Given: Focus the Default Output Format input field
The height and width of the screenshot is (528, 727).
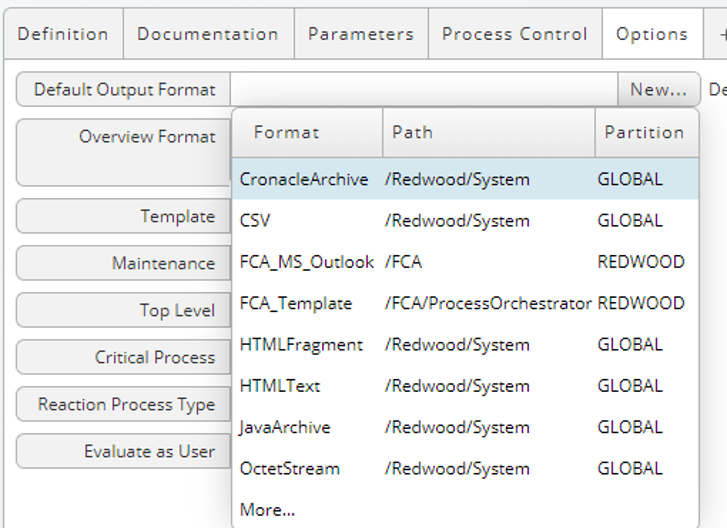Looking at the screenshot, I should pos(424,89).
